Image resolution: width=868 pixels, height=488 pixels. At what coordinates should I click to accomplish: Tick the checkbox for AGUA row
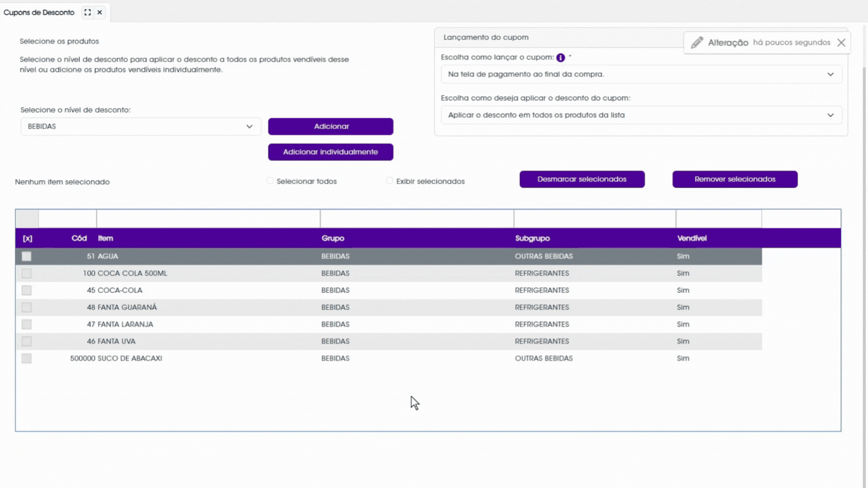pos(26,257)
